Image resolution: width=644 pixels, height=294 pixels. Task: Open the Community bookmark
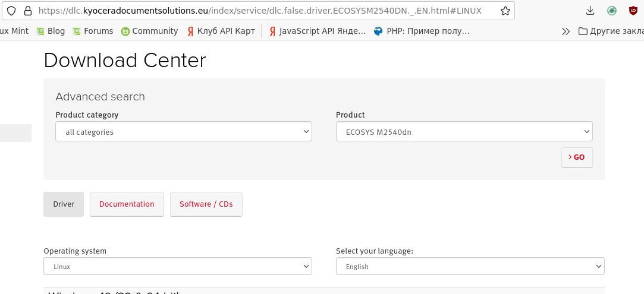click(149, 31)
